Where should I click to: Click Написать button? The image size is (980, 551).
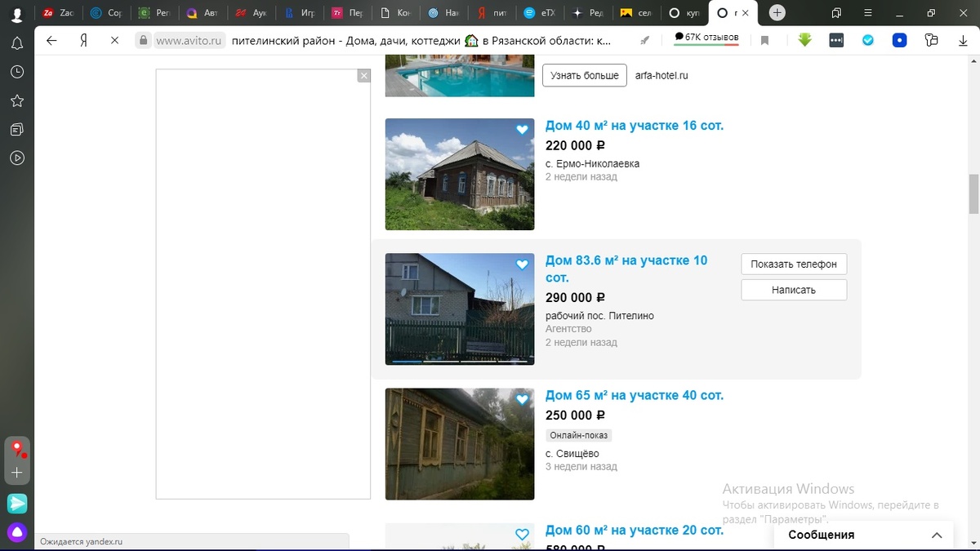pos(794,290)
